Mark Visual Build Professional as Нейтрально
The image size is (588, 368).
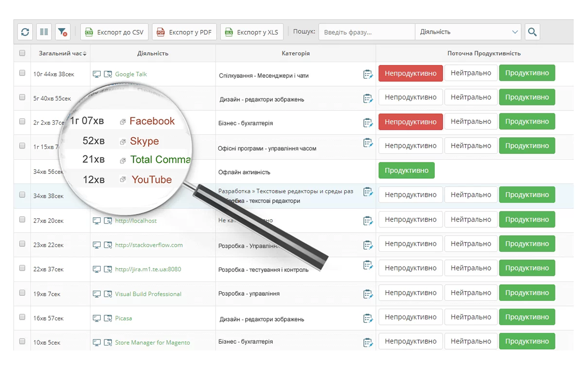pyautogui.click(x=471, y=293)
